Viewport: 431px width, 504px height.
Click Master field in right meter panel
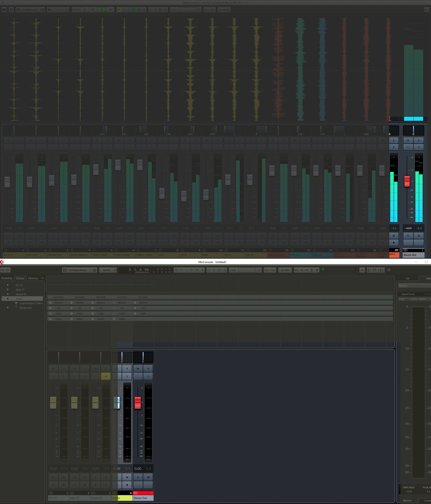[x=414, y=286]
